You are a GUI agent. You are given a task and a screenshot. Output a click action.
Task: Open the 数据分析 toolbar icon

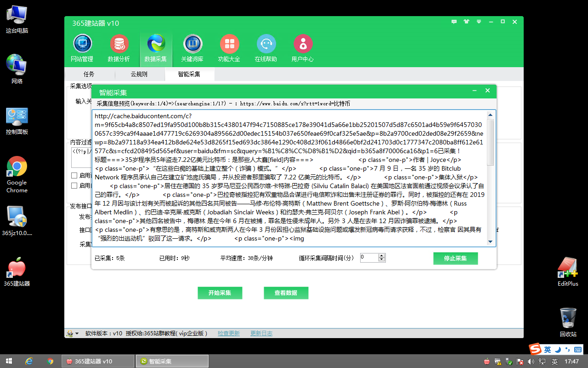[x=119, y=48]
